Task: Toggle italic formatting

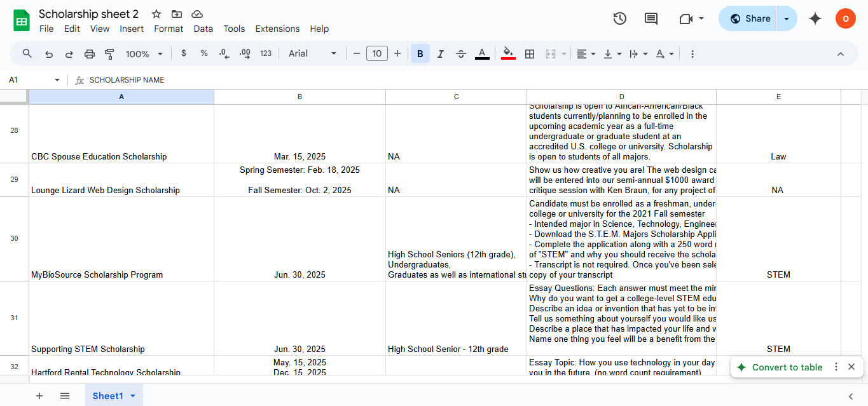Action: click(x=440, y=54)
